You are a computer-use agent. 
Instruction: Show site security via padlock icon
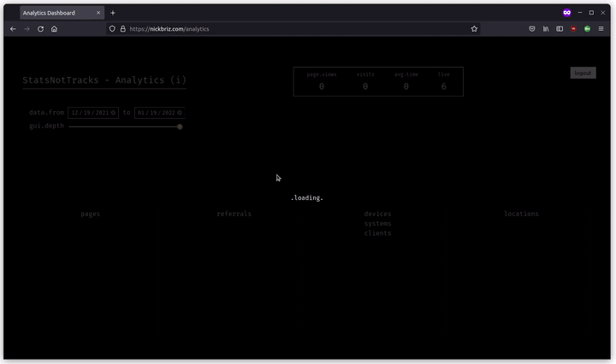coord(123,29)
